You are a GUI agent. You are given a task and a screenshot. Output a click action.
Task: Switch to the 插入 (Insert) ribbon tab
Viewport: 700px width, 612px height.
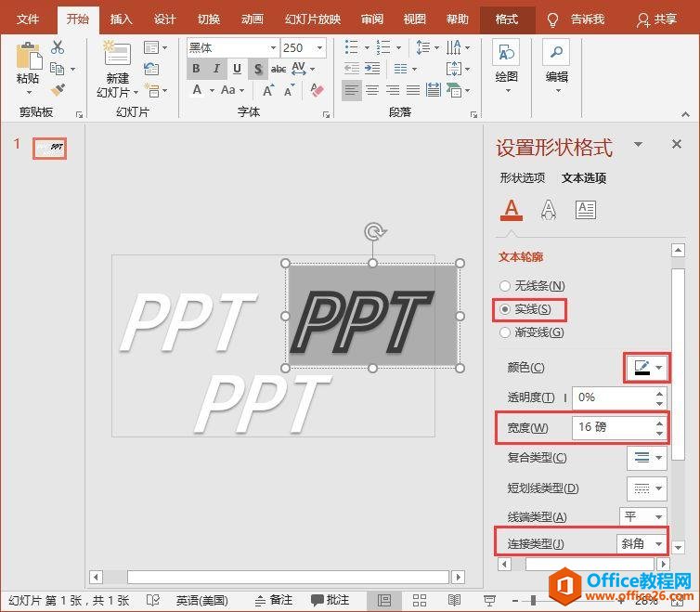point(121,19)
